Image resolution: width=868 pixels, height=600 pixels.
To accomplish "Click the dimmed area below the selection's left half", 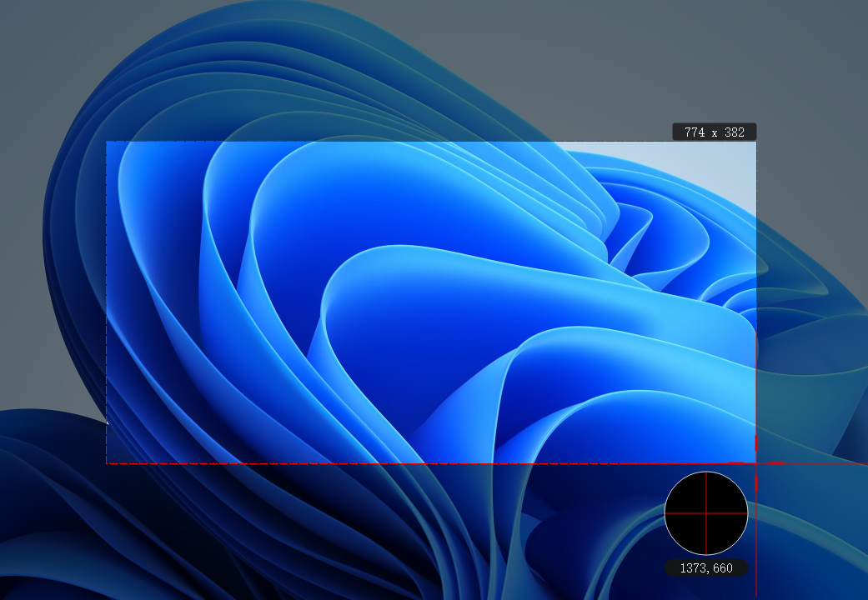I will pyautogui.click(x=250, y=533).
